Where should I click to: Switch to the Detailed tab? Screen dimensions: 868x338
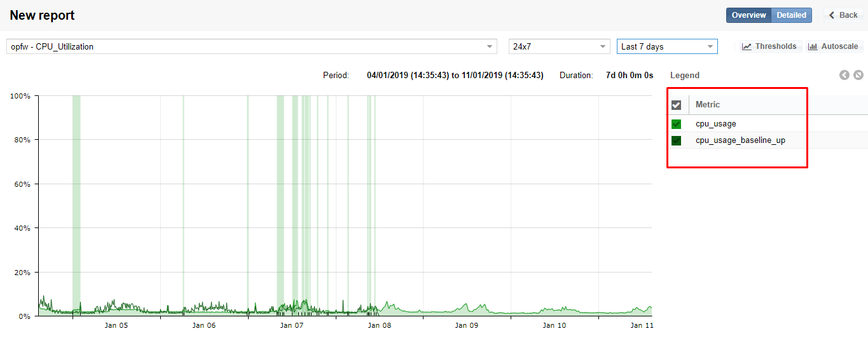pos(792,15)
